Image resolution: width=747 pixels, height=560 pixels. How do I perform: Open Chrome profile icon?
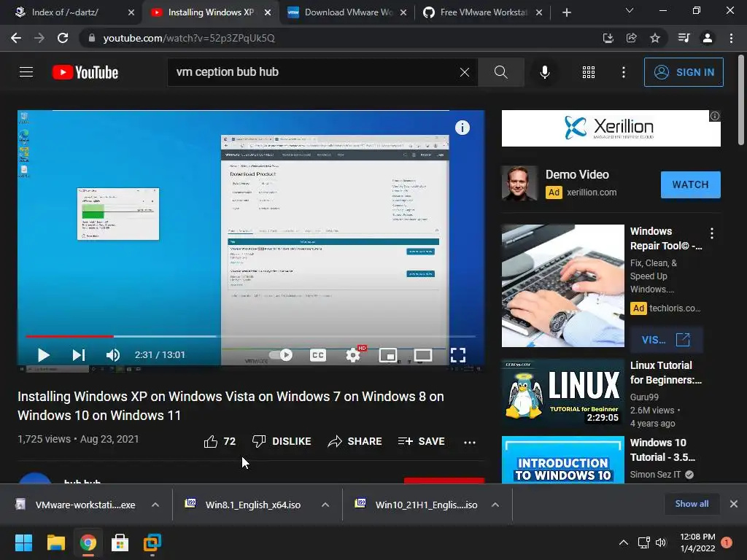(708, 38)
